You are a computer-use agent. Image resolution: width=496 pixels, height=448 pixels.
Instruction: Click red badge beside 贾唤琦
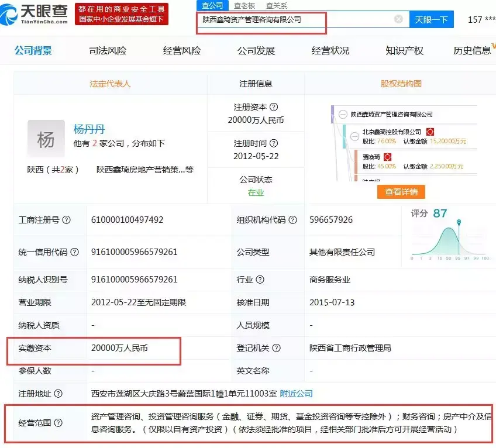(x=387, y=157)
